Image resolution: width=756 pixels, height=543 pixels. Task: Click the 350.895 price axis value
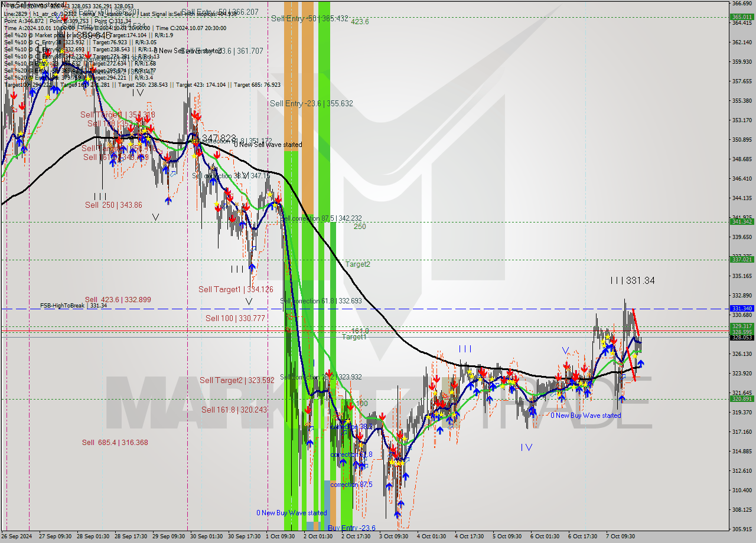pos(742,140)
